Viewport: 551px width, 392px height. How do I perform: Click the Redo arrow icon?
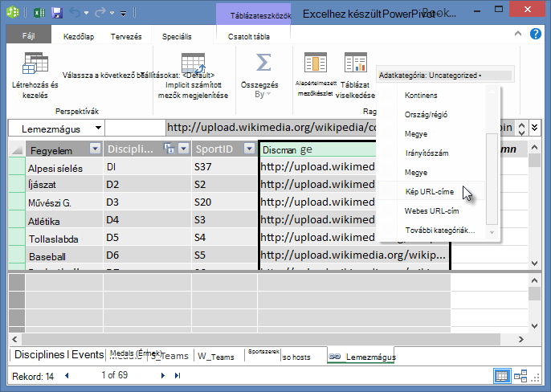pos(100,13)
